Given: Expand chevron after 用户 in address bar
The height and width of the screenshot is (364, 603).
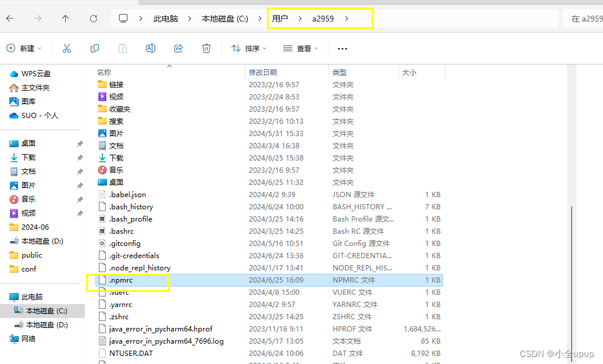Looking at the screenshot, I should [300, 19].
